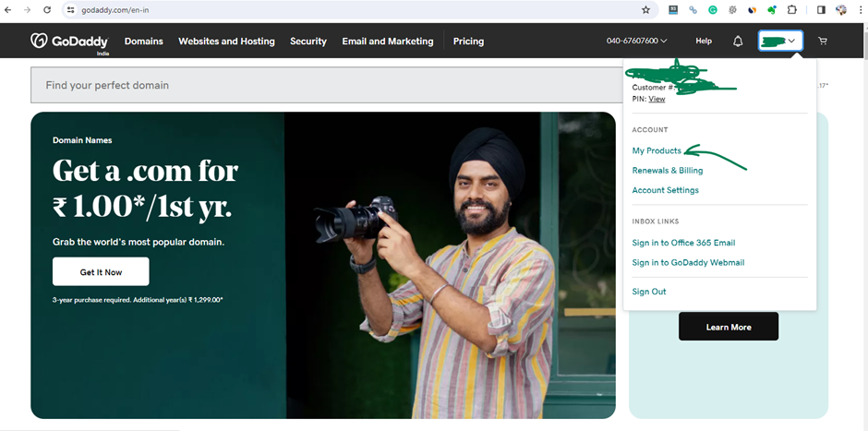Open the Security menu

click(x=308, y=41)
